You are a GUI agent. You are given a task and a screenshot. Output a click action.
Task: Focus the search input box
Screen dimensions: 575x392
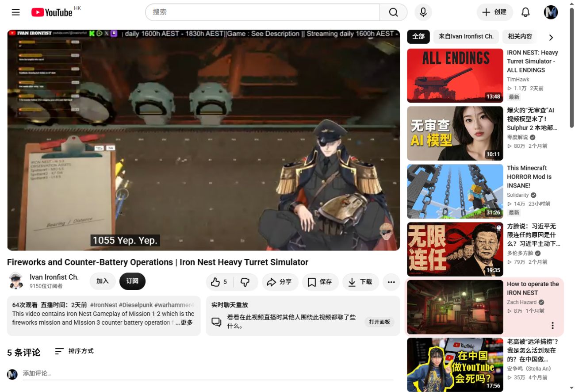pyautogui.click(x=263, y=12)
